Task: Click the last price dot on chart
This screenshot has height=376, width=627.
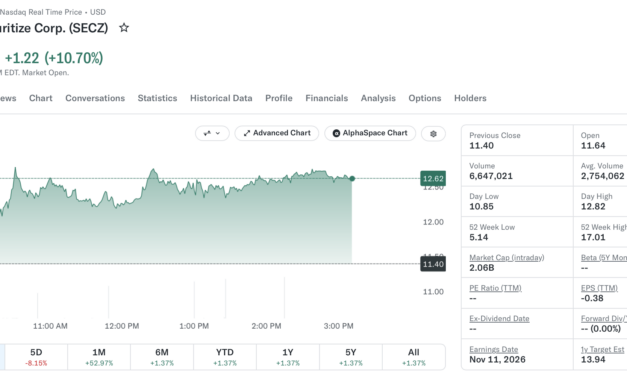Action: click(x=352, y=178)
